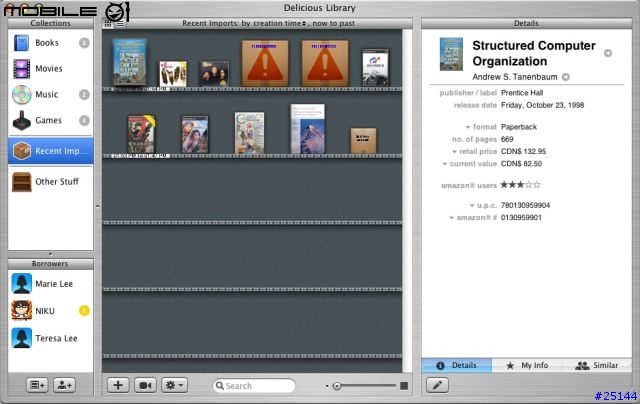640x404 pixels.
Task: Open the 'creation time' sort dropdown
Action: pyautogui.click(x=280, y=24)
